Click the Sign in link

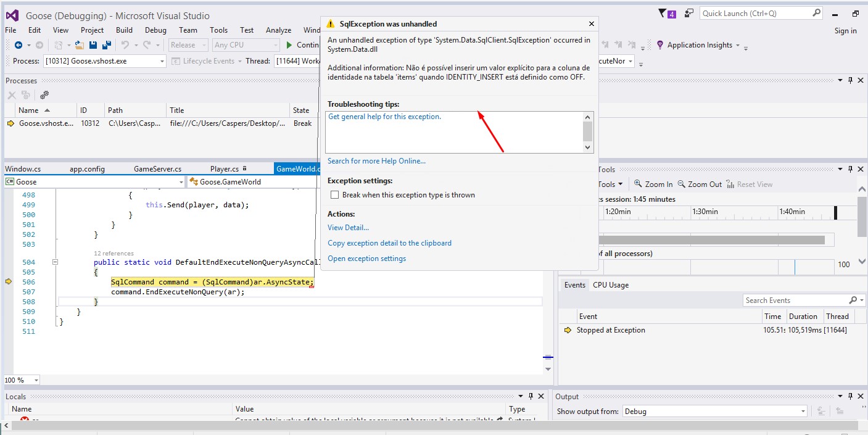click(845, 31)
